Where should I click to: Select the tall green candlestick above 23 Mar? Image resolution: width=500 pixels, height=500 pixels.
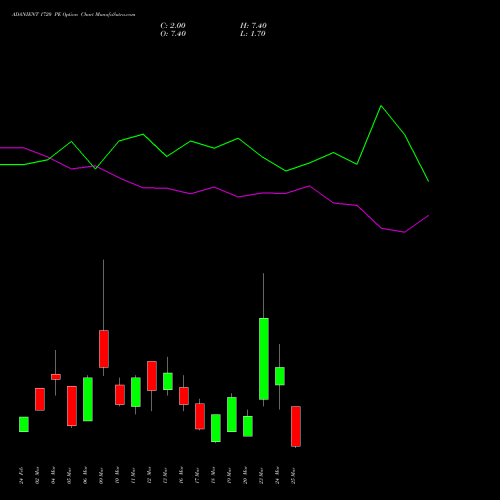coord(264,359)
